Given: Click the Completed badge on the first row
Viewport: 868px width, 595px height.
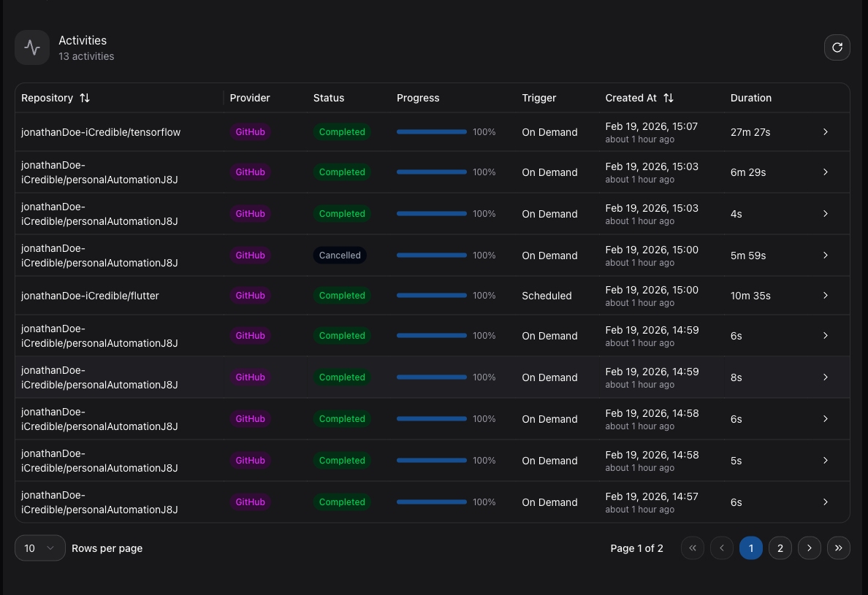Looking at the screenshot, I should coord(342,132).
